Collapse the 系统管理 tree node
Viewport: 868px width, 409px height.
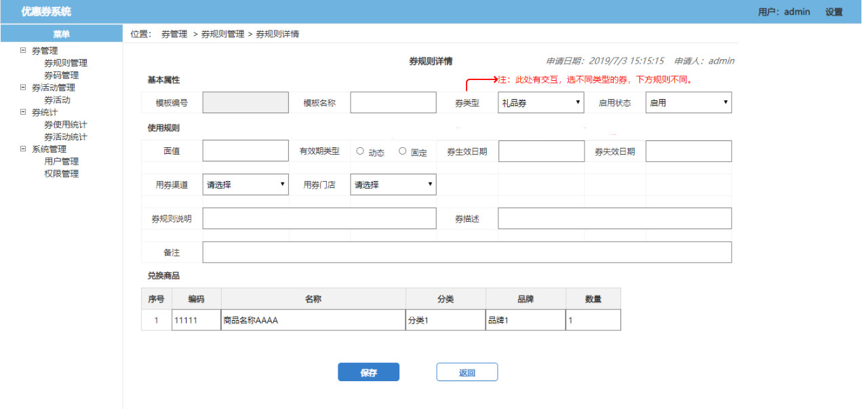(x=23, y=149)
